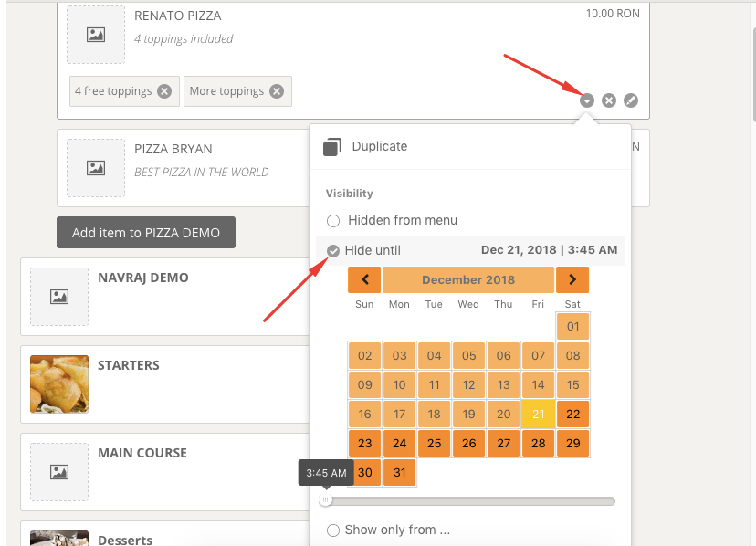756x546 pixels.
Task: Click the December 2018 month header
Action: click(468, 280)
